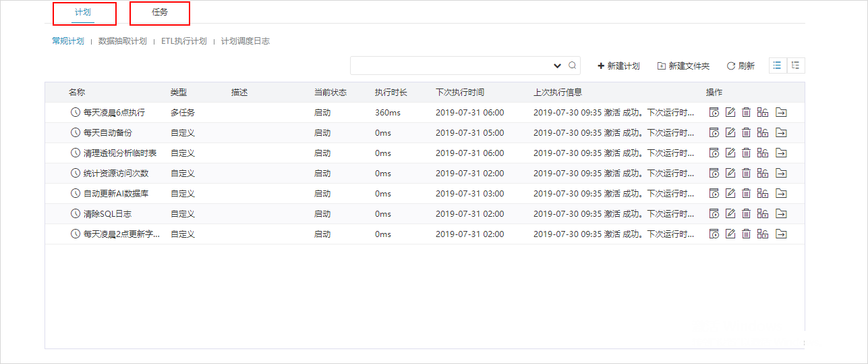Click the 上次执行信息 column header
The image size is (868, 364).
click(x=558, y=93)
